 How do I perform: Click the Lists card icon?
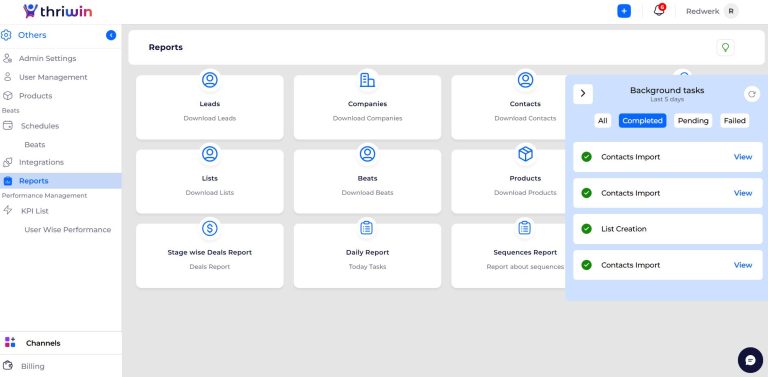210,154
